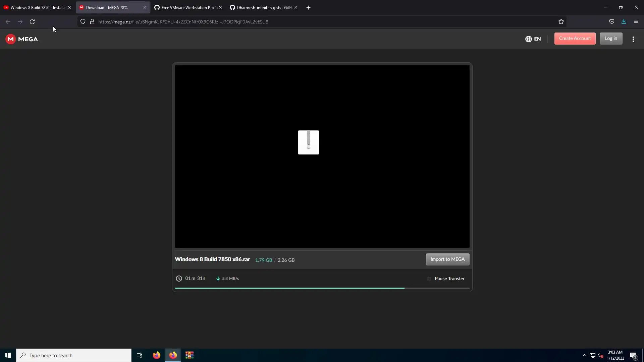Click the Save to Pocket icon
The width and height of the screenshot is (644, 362).
612,22
